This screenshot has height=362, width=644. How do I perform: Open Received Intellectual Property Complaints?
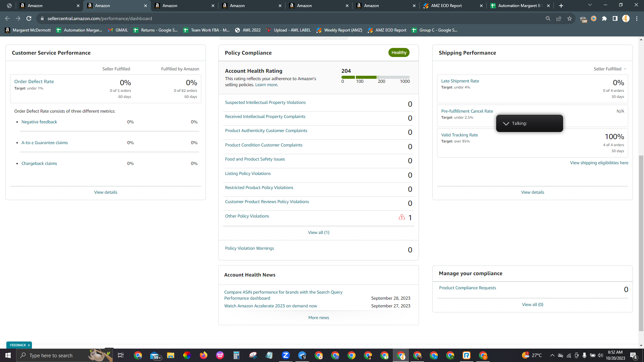(265, 117)
